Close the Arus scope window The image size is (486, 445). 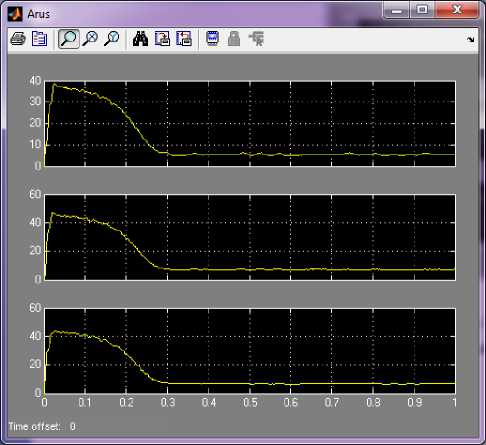(457, 10)
